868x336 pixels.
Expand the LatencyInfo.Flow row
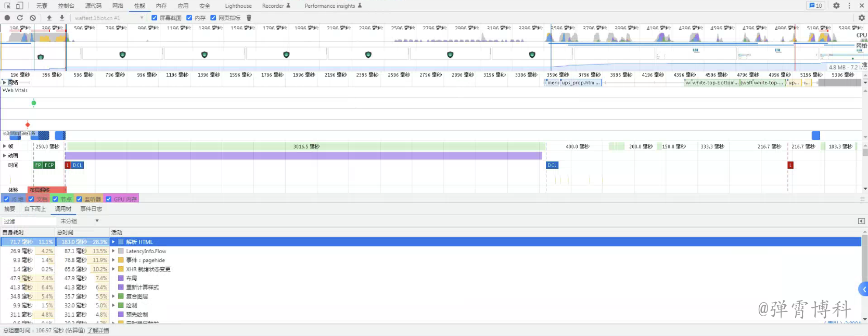tap(113, 251)
